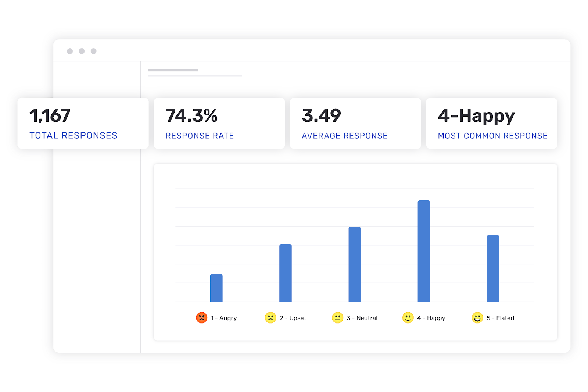Click the upset face emoji icon
The image size is (588, 392).
click(x=270, y=317)
